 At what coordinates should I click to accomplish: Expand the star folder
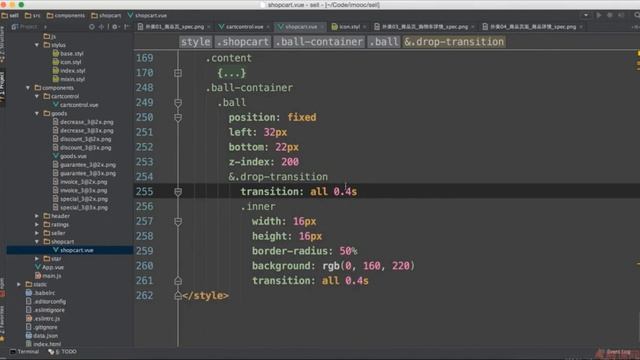37,259
